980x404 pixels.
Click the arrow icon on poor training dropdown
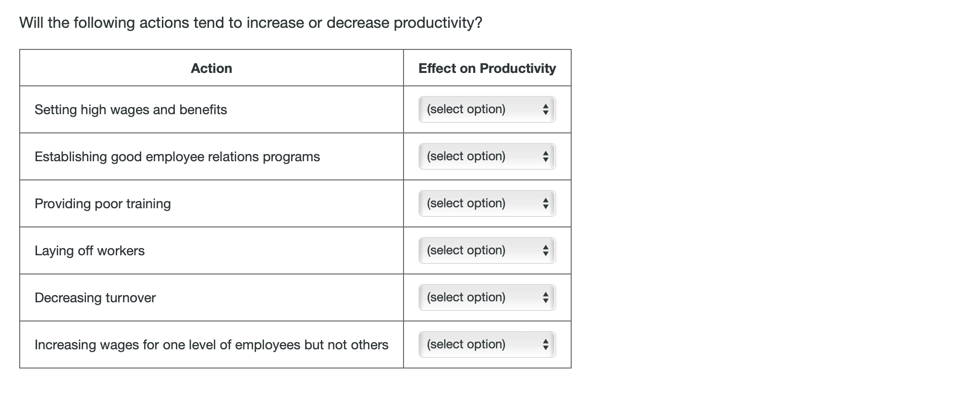tap(546, 203)
